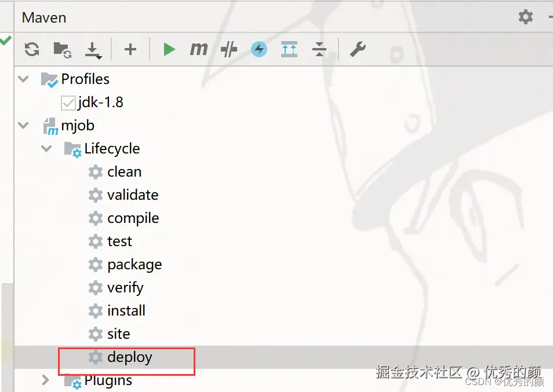Click gear icon beside deploy
553x392 pixels.
(x=96, y=357)
